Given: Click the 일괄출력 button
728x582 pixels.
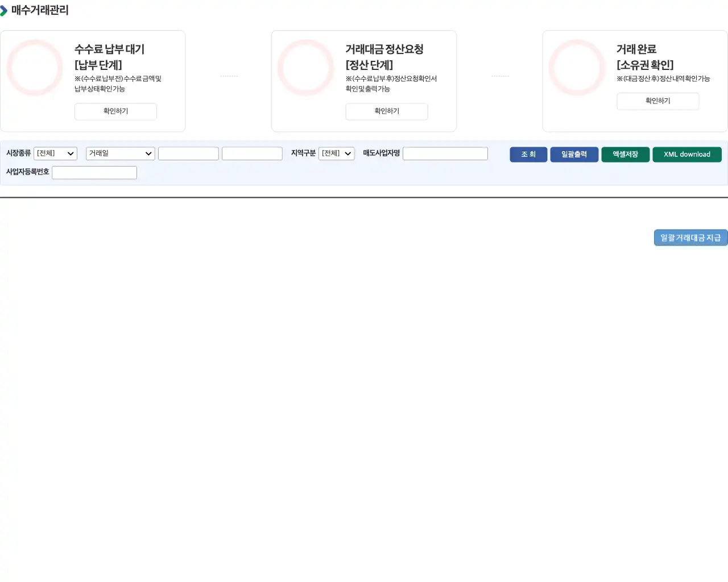Looking at the screenshot, I should point(574,155).
